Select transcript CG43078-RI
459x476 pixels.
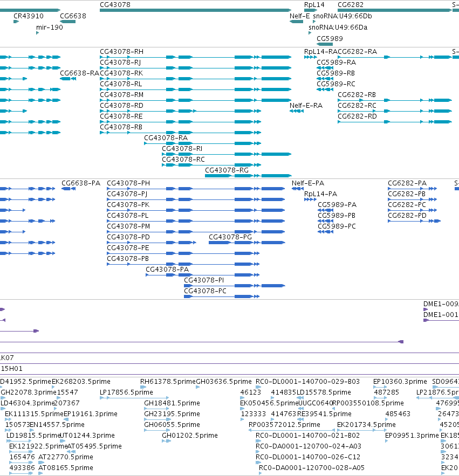(x=182, y=149)
